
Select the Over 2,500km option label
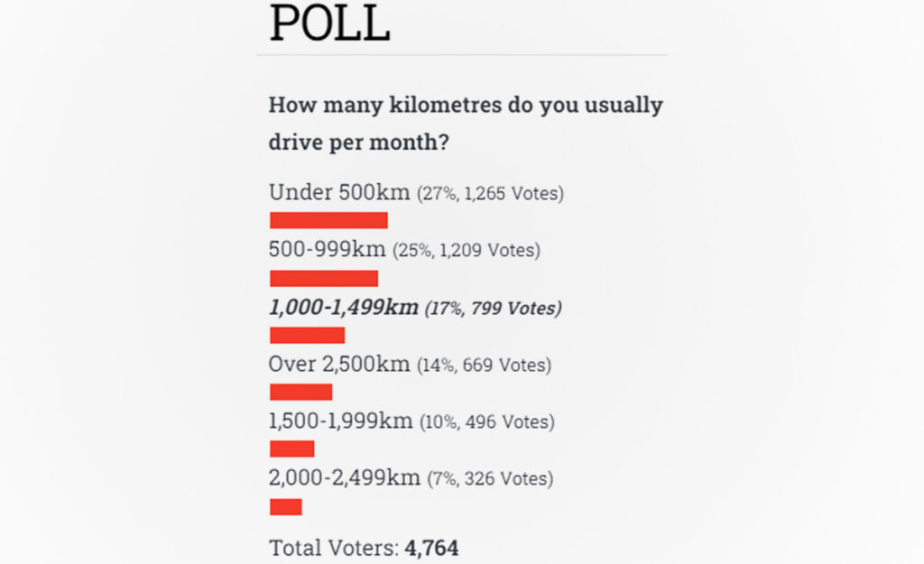(x=339, y=365)
